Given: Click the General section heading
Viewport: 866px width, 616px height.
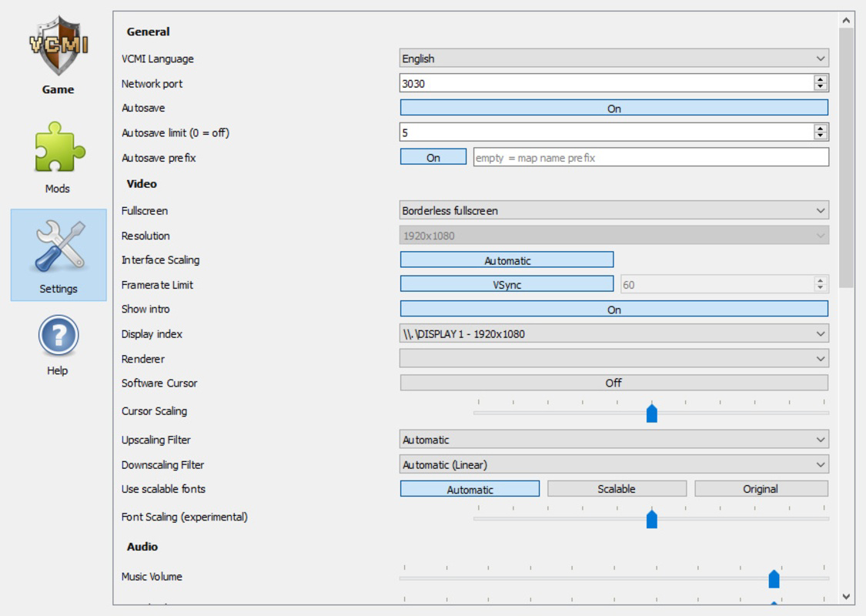Looking at the screenshot, I should [x=148, y=32].
